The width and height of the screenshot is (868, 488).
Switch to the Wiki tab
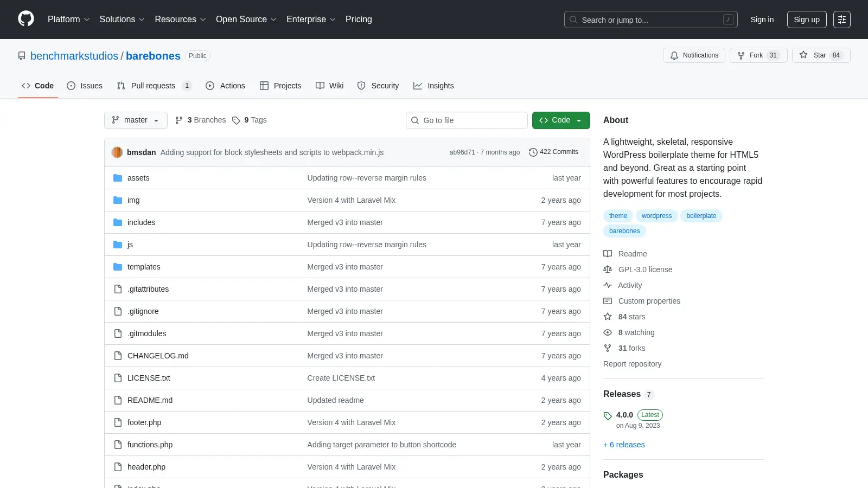pos(329,86)
